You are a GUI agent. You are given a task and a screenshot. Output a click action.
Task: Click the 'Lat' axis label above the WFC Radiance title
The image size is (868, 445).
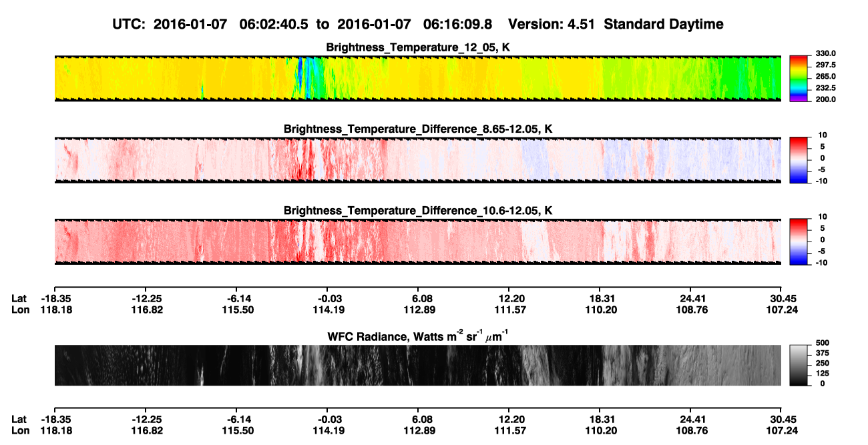(19, 299)
